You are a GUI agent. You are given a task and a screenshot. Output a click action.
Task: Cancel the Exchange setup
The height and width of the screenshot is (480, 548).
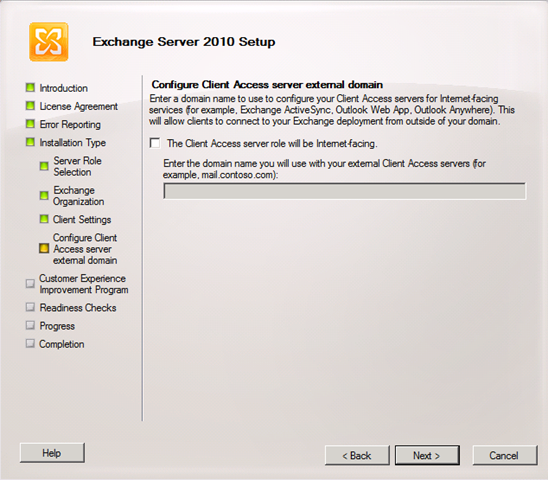click(x=505, y=455)
